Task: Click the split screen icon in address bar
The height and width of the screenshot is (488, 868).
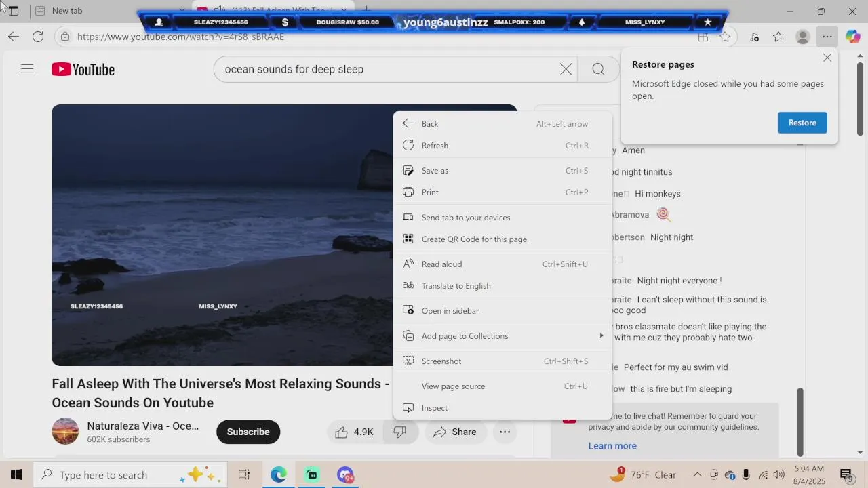Action: click(x=703, y=37)
